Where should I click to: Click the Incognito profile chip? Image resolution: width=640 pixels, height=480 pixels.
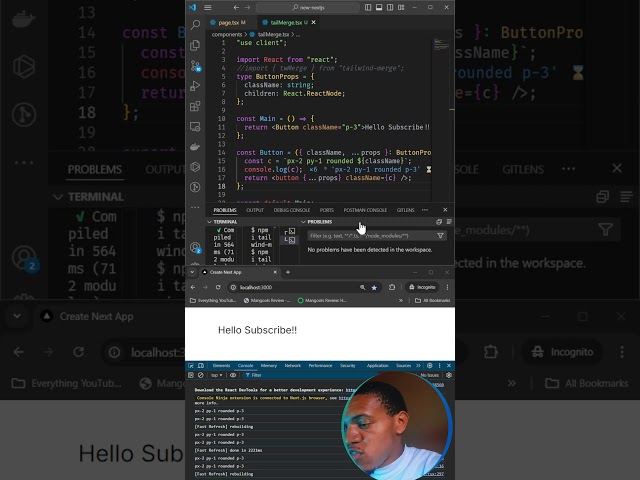point(422,288)
